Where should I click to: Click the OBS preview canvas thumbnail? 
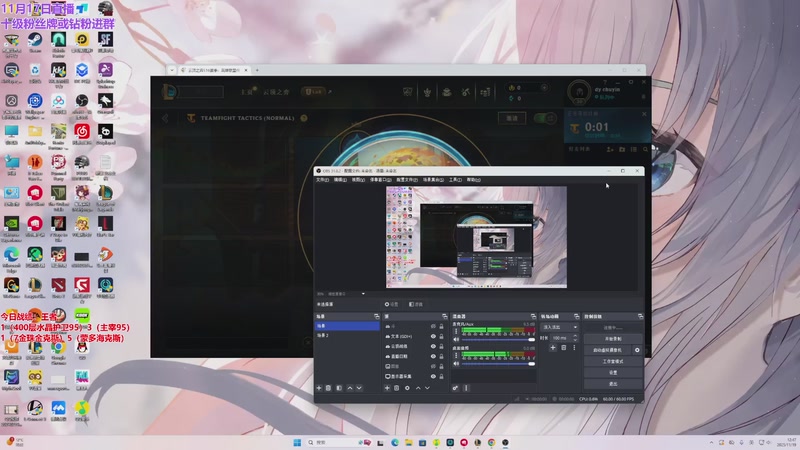tap(476, 237)
